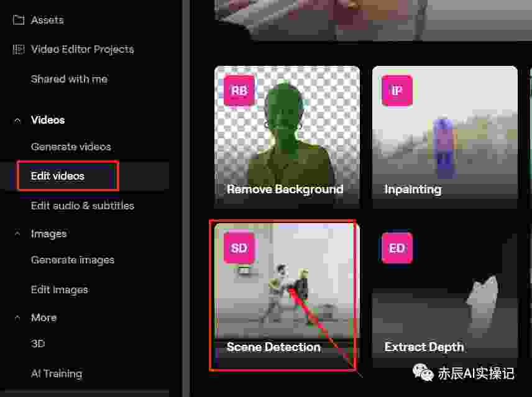Collapse the Videos section chevron
Viewport: 532px width, 397px height.
coord(17,121)
